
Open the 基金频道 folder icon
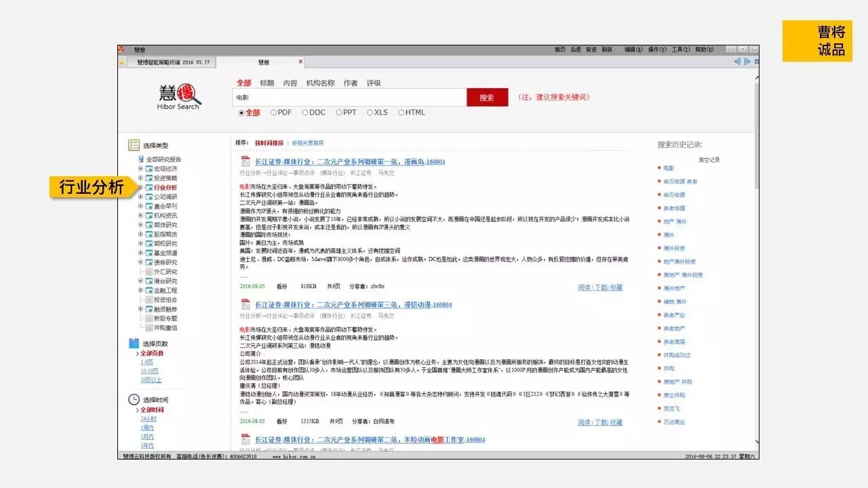[x=149, y=253]
